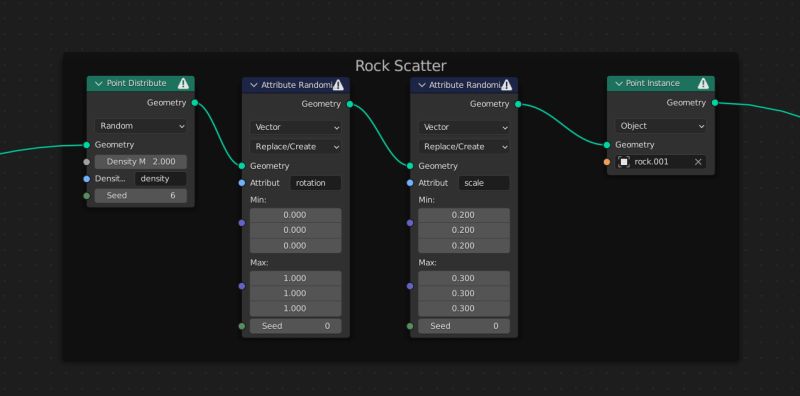Click the Point Instance warning icon

[703, 83]
